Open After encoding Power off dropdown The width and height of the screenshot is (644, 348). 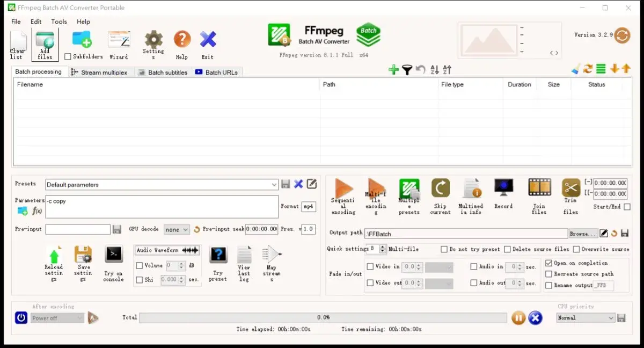(57, 318)
